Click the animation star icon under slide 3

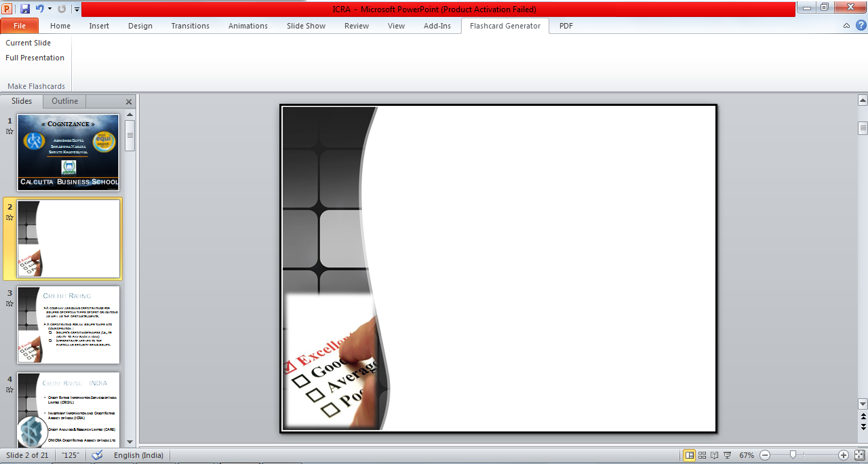pyautogui.click(x=9, y=304)
